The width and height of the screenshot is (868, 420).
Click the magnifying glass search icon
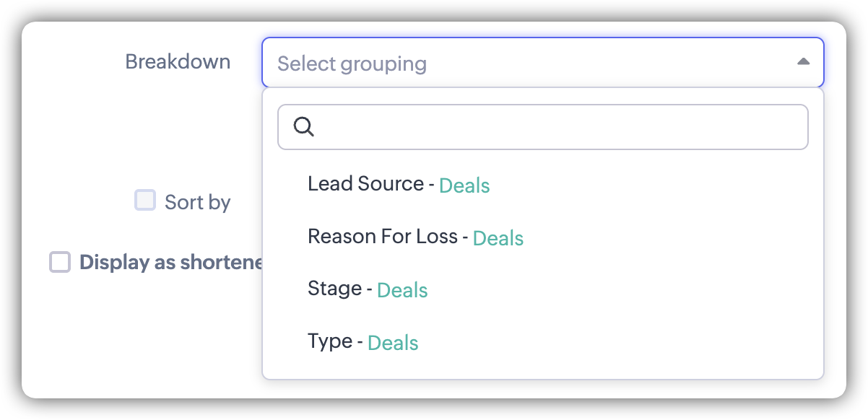[304, 127]
